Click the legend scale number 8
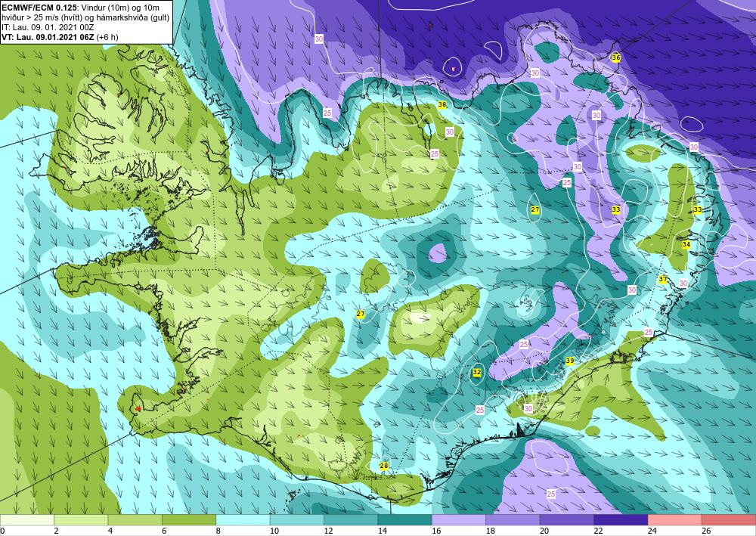 coord(218,531)
